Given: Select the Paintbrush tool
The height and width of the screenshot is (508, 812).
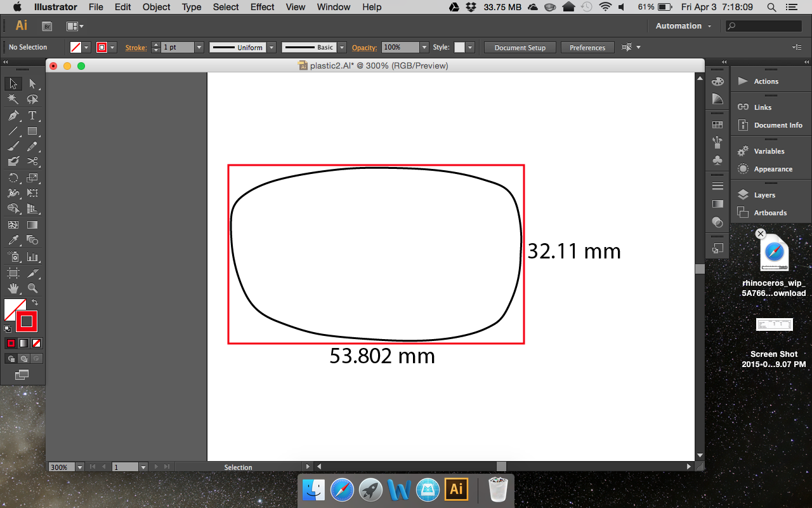Looking at the screenshot, I should click(13, 146).
